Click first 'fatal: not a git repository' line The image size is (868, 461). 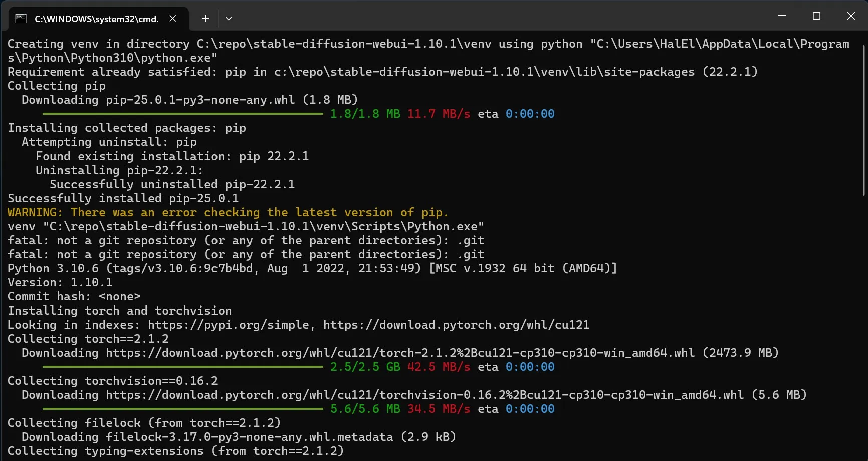pos(246,240)
